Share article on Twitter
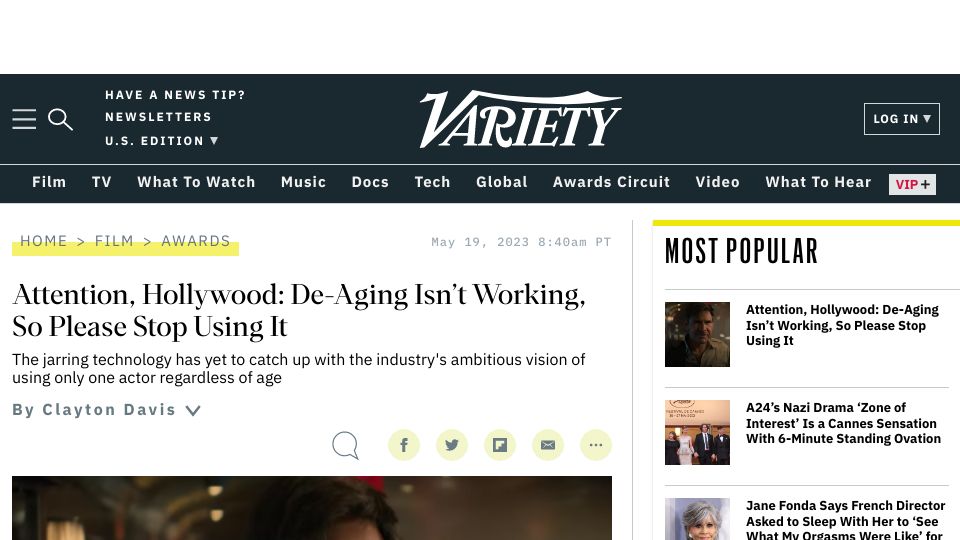The image size is (960, 540). (452, 445)
